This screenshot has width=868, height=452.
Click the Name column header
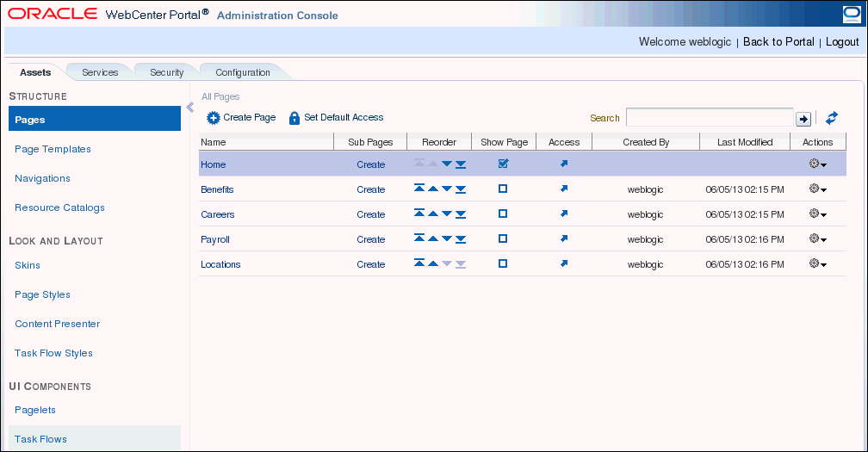(266, 142)
